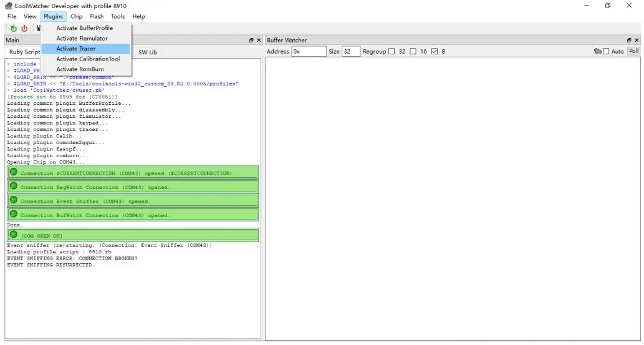Screen dimensions: 644x345
Task: Click the icon left of Auto checkbox
Action: click(597, 51)
